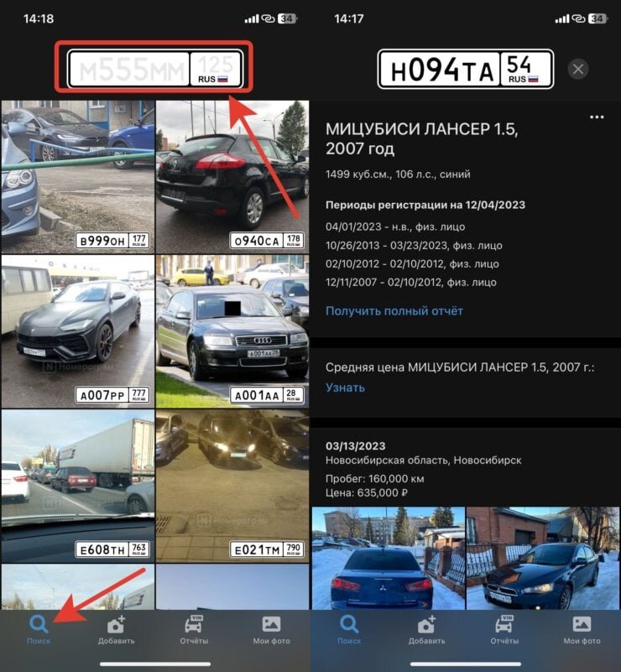Screen dimensions: 621x672
Task: Open Отчёты VIN car icon in left screen
Action: [x=194, y=624]
